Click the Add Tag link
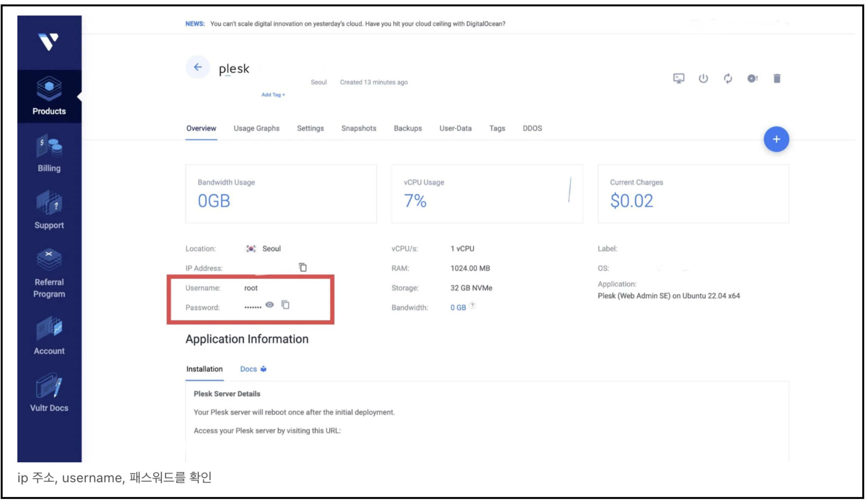This screenshot has height=503, width=868. coord(273,95)
